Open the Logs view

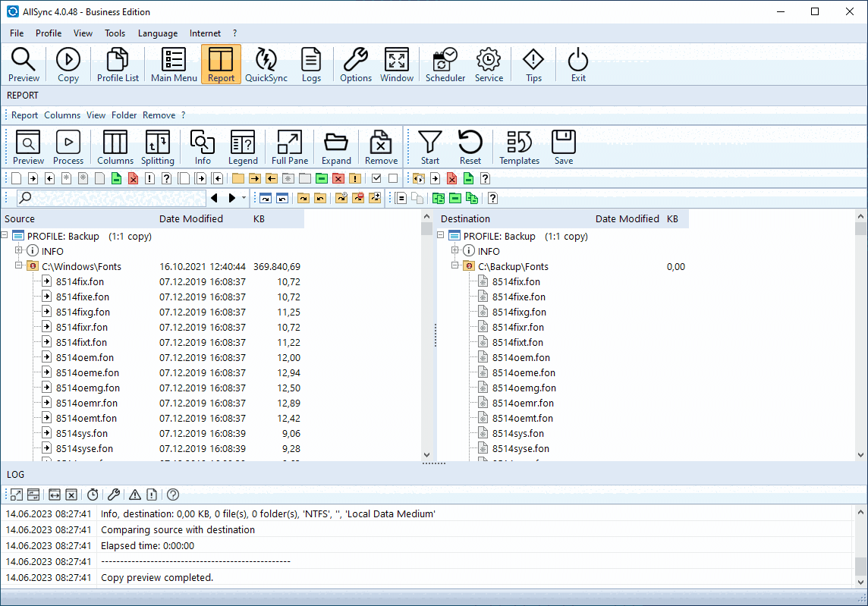311,64
